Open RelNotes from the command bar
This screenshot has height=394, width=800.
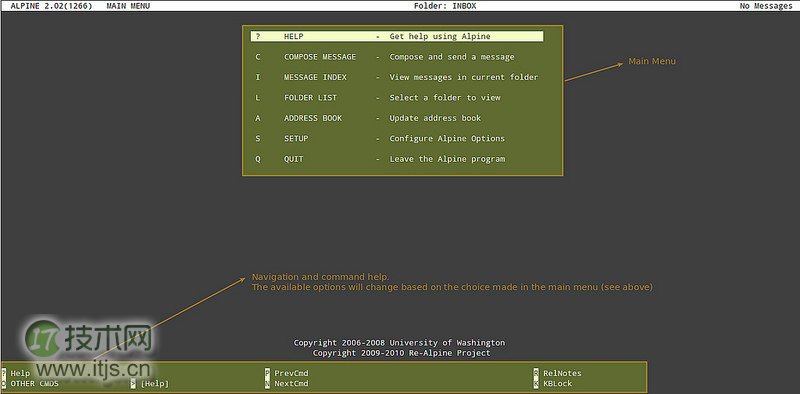[x=562, y=373]
